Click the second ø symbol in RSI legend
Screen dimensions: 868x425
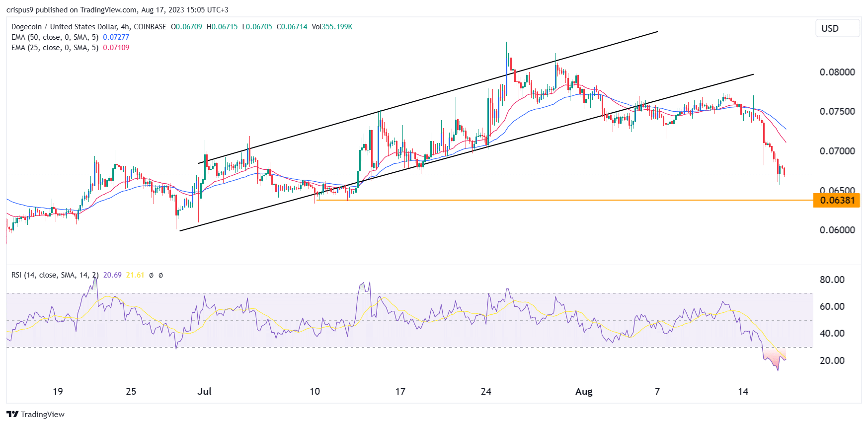[160, 275]
